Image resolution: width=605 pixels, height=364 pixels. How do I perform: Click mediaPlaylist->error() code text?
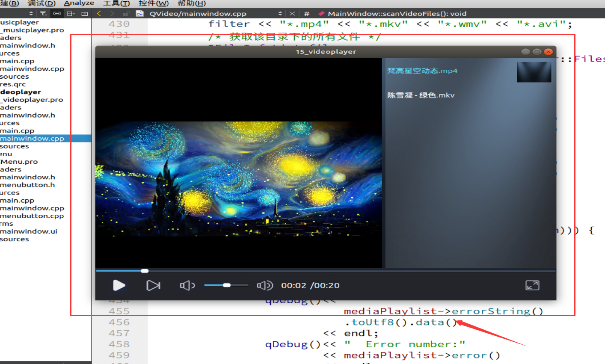422,355
